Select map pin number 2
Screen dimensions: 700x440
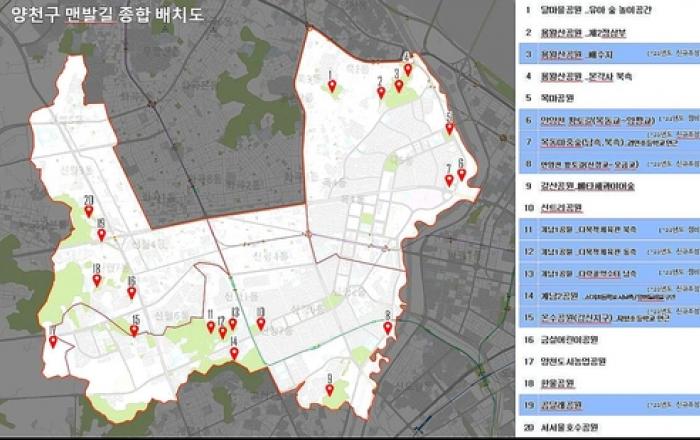381,93
